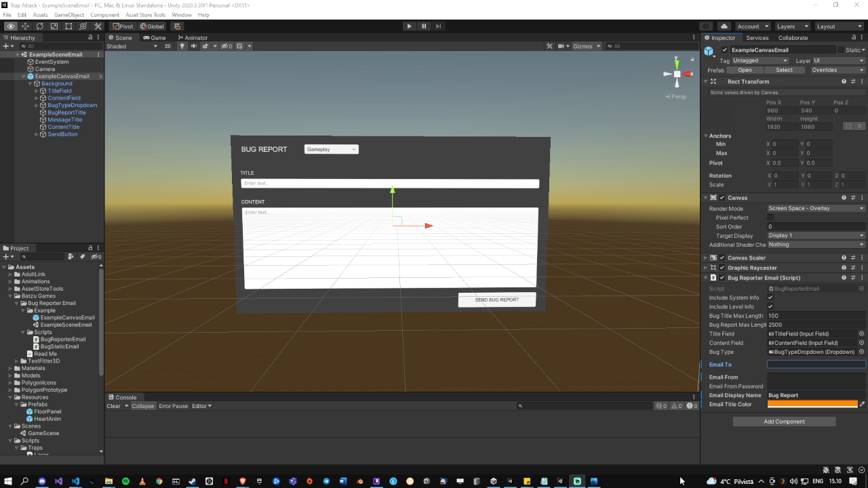Open Canvas Scaler kebab menu
The height and width of the screenshot is (488, 868).
(862, 258)
